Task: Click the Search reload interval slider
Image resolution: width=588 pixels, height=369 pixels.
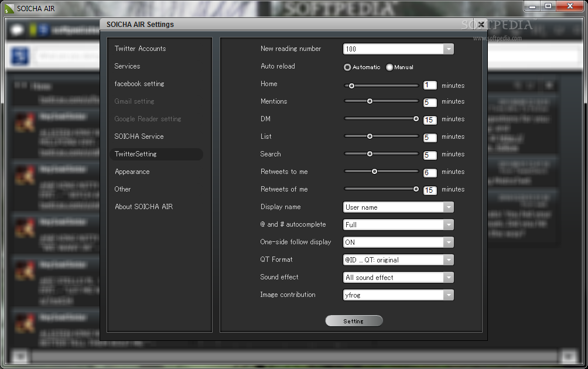Action: point(381,153)
